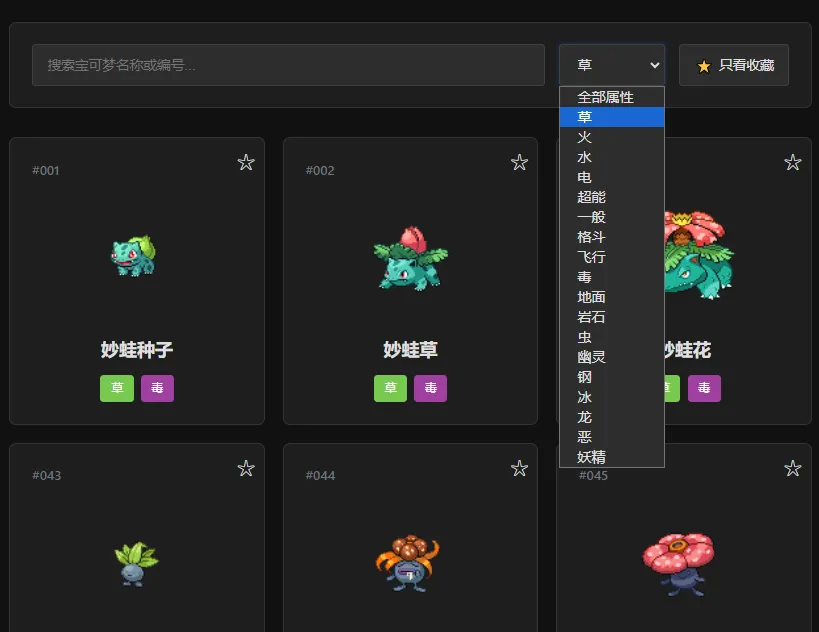Open the sprite image on card #044
The width and height of the screenshot is (819, 632).
pos(408,563)
